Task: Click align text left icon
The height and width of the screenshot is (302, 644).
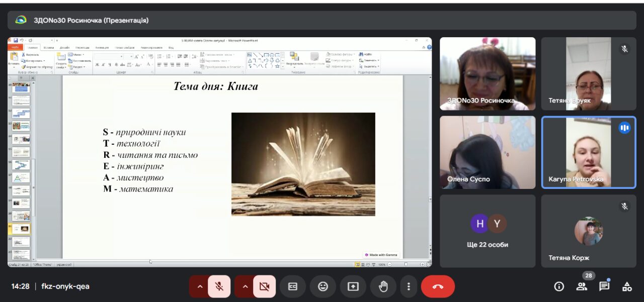Action: (159, 65)
